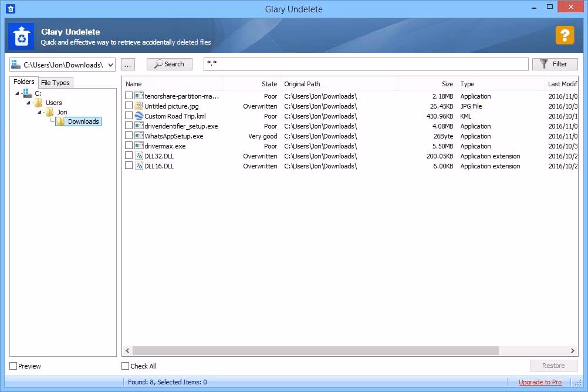The image size is (588, 392).
Task: Click the *.* filter input field
Action: tap(366, 64)
